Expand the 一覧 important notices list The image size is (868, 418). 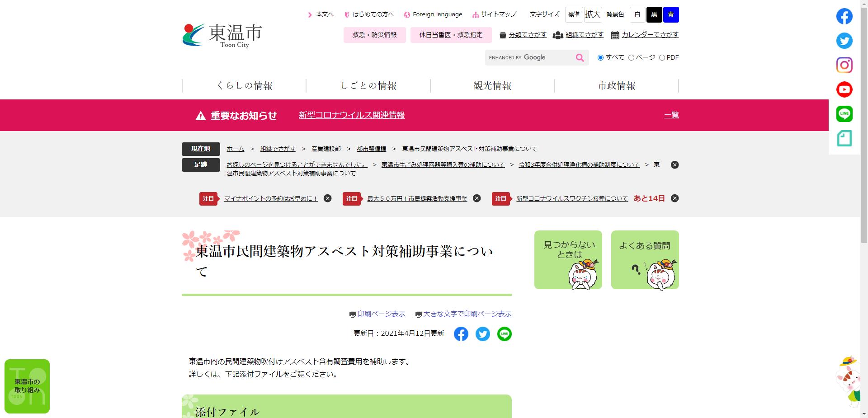pos(671,115)
